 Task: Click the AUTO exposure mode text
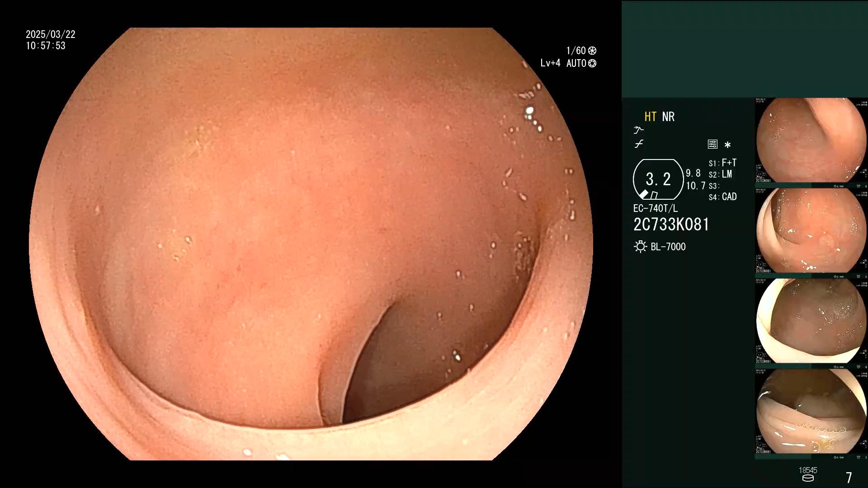click(576, 63)
